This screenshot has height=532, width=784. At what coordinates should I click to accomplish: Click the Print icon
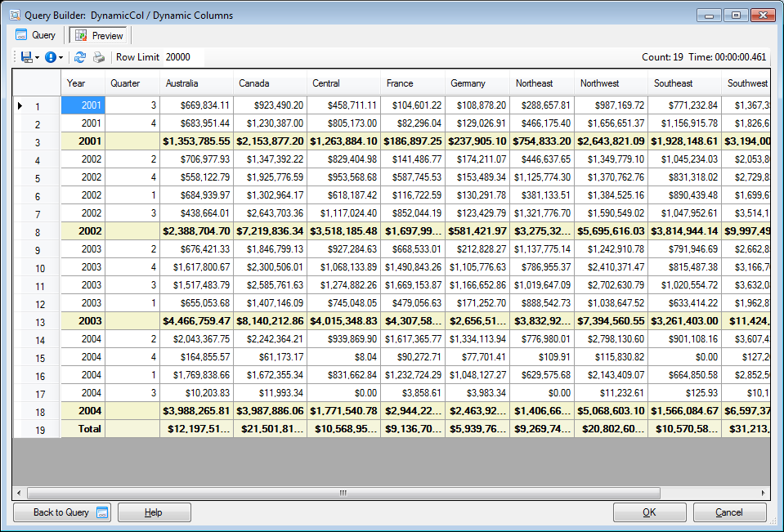coord(99,57)
